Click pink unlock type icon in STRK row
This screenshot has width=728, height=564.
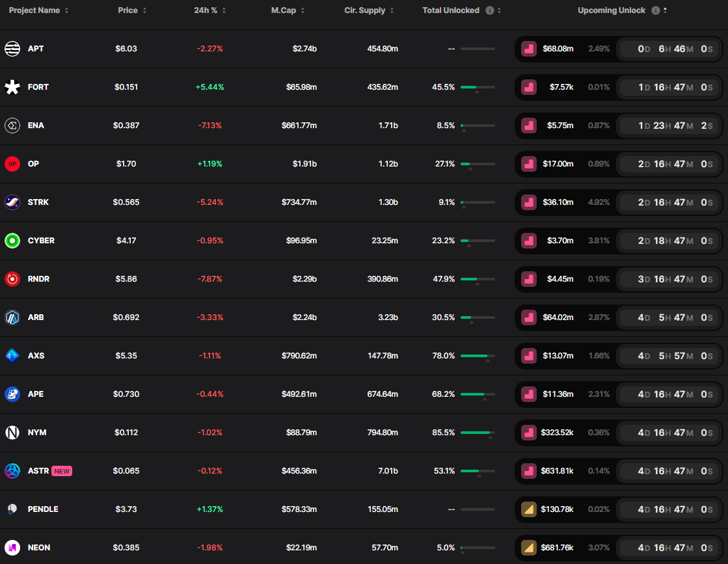point(529,202)
